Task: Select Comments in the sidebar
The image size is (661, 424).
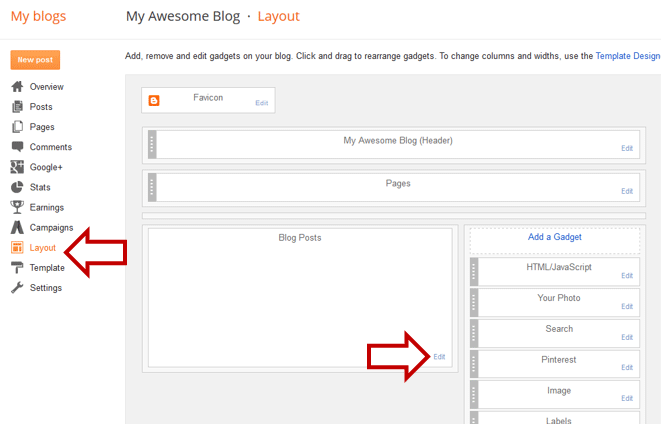Action: 51,147
